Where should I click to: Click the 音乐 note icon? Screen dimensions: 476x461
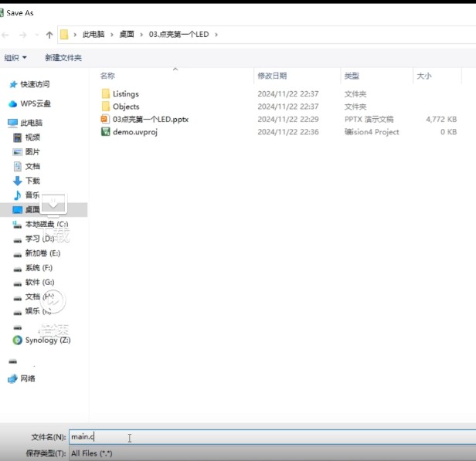18,195
